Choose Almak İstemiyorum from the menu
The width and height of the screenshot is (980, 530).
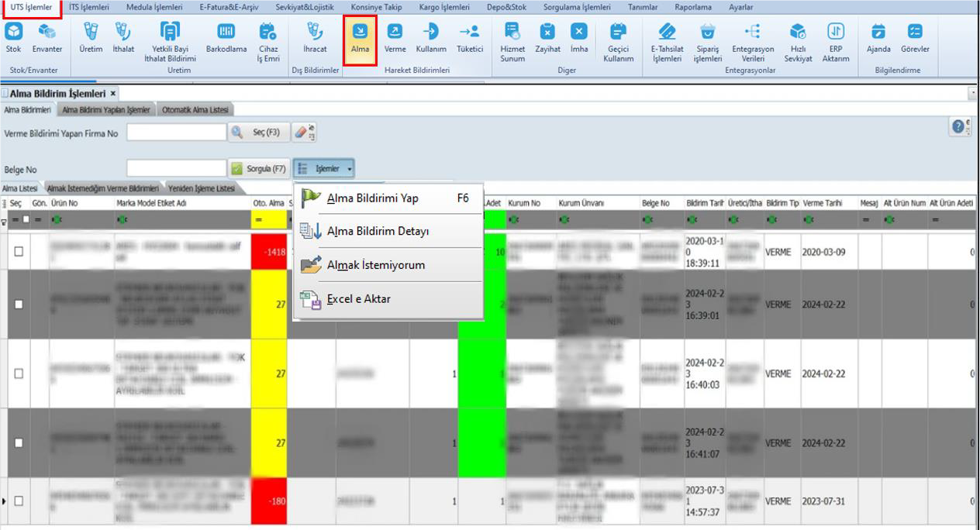pyautogui.click(x=375, y=265)
